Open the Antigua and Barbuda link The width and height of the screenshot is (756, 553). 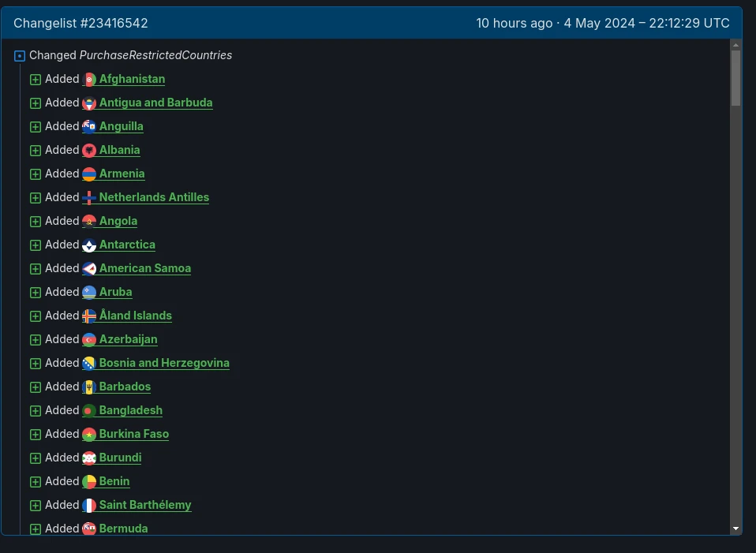(x=155, y=103)
